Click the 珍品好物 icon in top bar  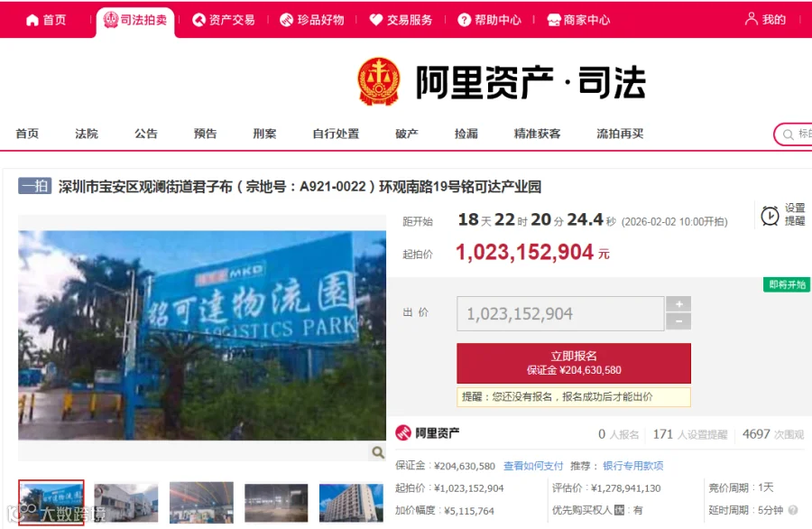click(x=286, y=20)
